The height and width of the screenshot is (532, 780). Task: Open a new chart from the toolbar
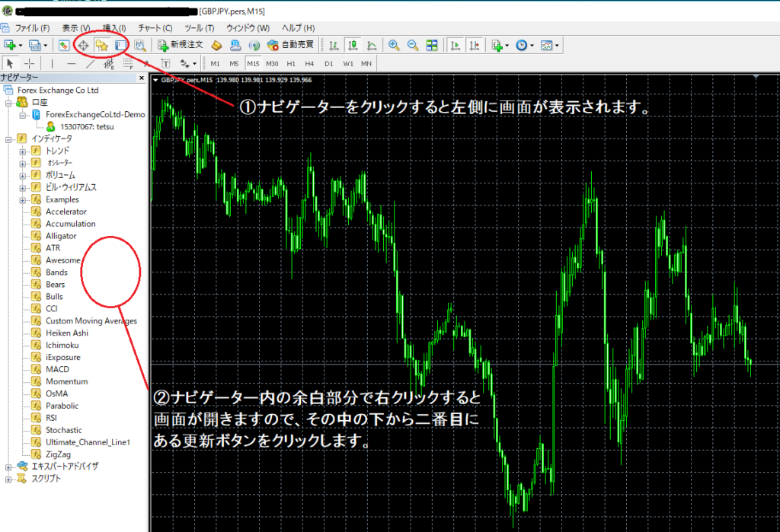coord(10,45)
